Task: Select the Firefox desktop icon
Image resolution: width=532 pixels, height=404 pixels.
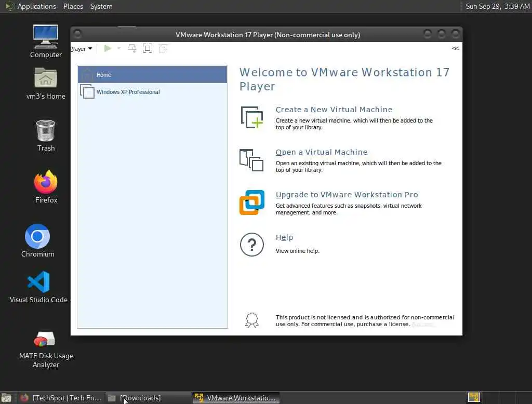Action: pos(46,187)
